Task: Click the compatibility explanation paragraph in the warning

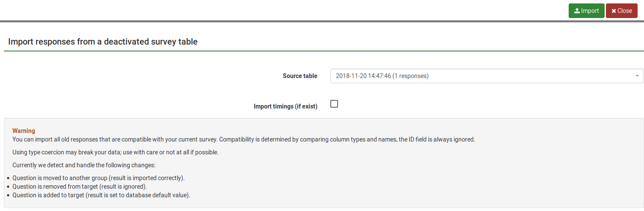Action: 243,139
